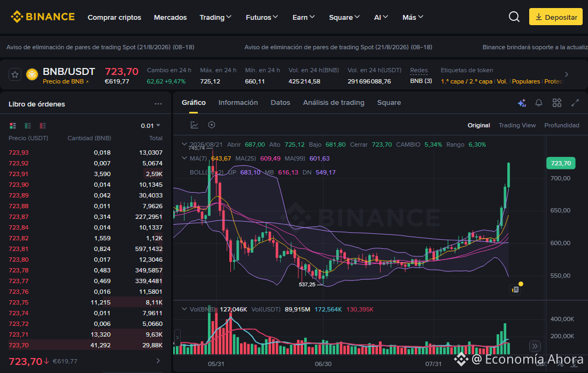Collapse the MA indicator row chevron

point(184,158)
